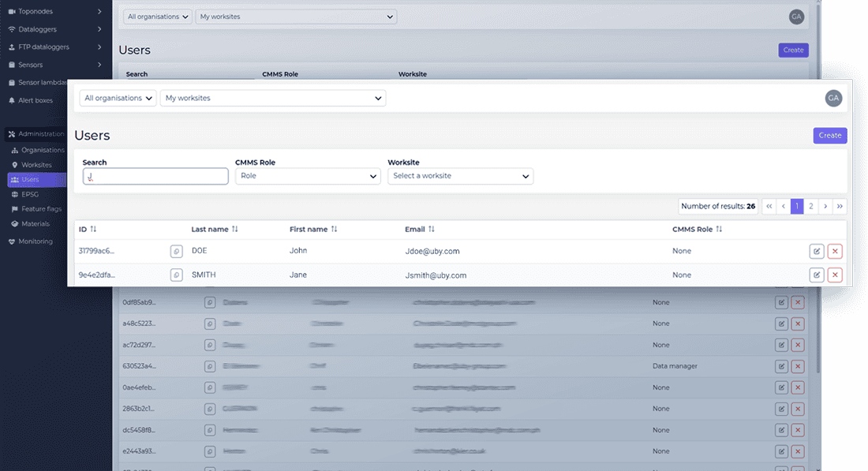Sort by Email column arrows

[431, 229]
